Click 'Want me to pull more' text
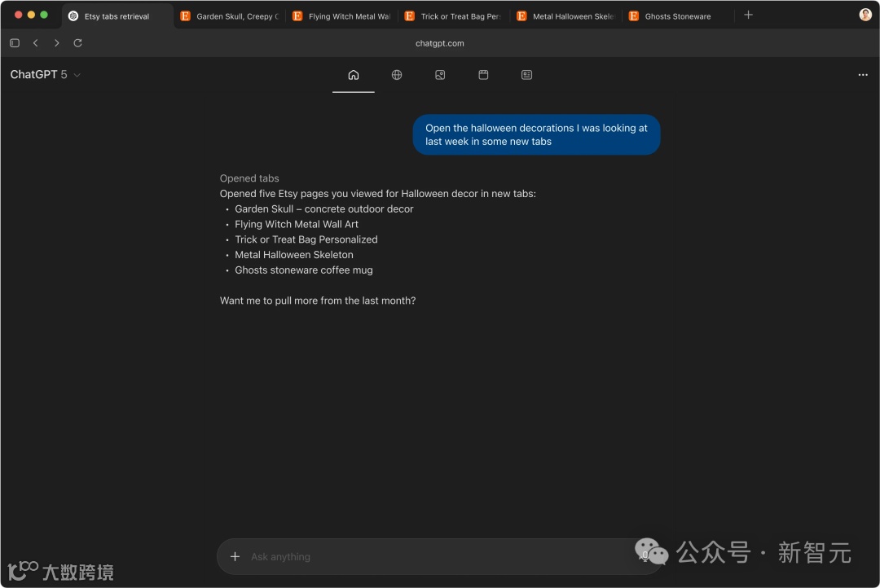The image size is (880, 588). (x=318, y=301)
